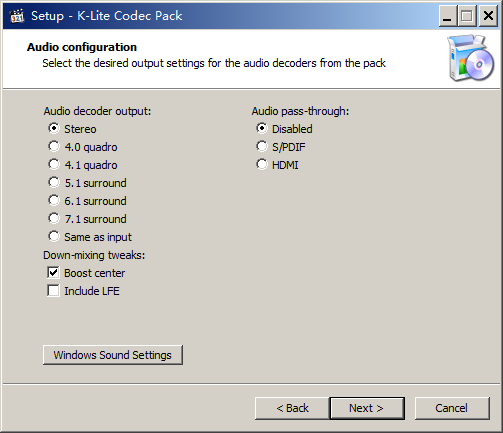Minimize the setup window
503x433 pixels.
pyautogui.click(x=448, y=16)
